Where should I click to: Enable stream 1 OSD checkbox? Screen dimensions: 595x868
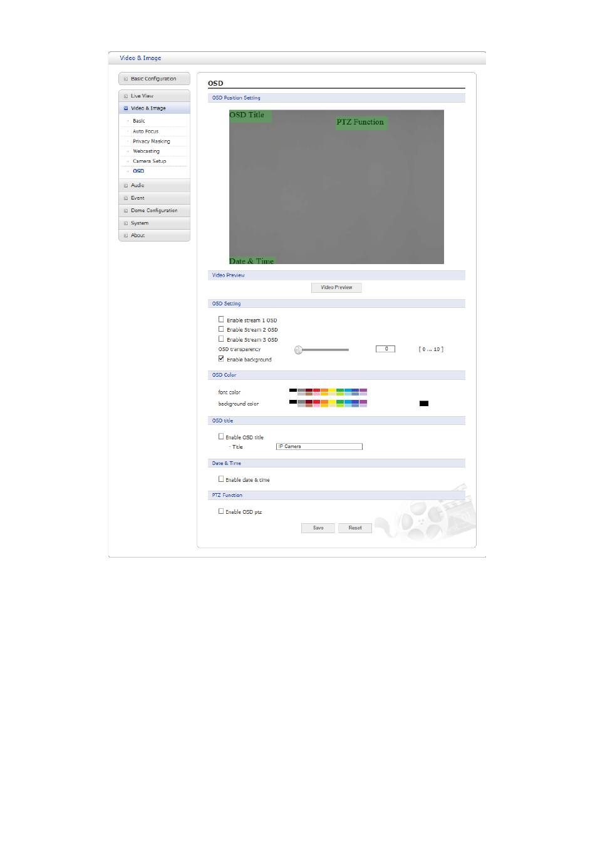pos(221,319)
